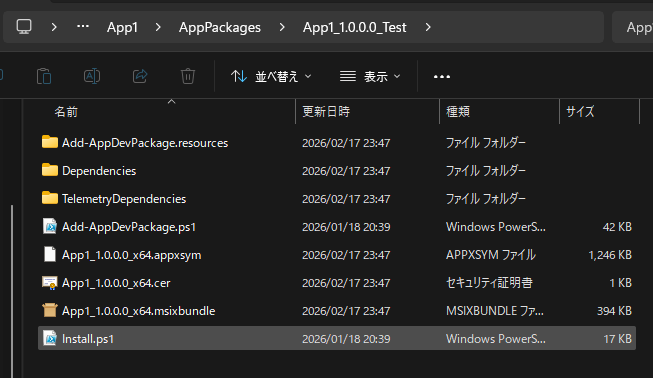Click the This PC monitor icon in address bar
This screenshot has height=378, width=653.
(x=24, y=27)
